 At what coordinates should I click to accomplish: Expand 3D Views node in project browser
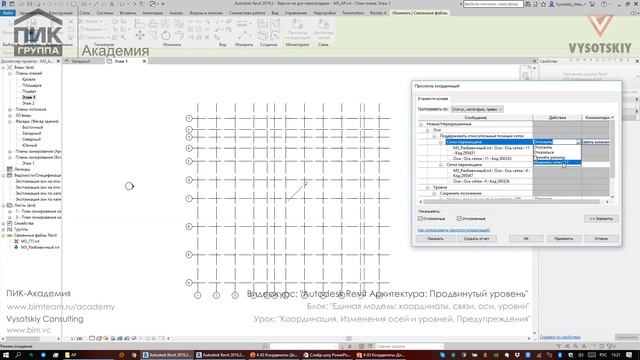click(x=10, y=116)
